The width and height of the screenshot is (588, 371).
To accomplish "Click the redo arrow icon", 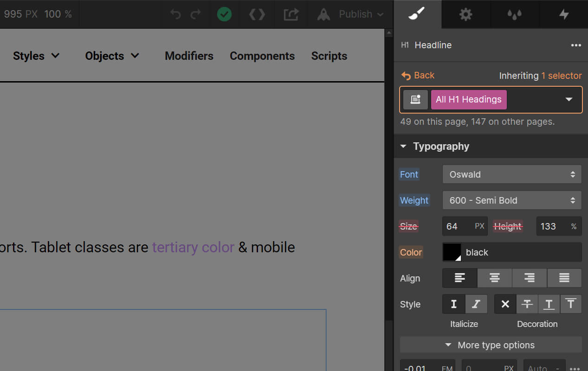I will point(196,14).
